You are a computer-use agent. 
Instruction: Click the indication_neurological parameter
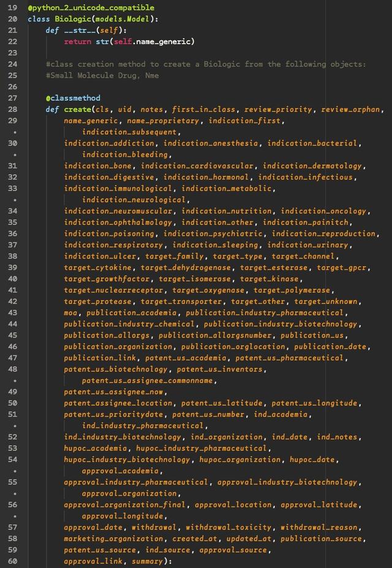coord(134,200)
